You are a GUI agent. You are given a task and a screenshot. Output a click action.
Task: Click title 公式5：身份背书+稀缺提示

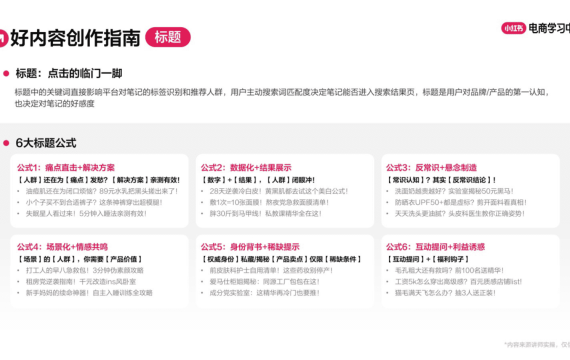pyautogui.click(x=250, y=247)
